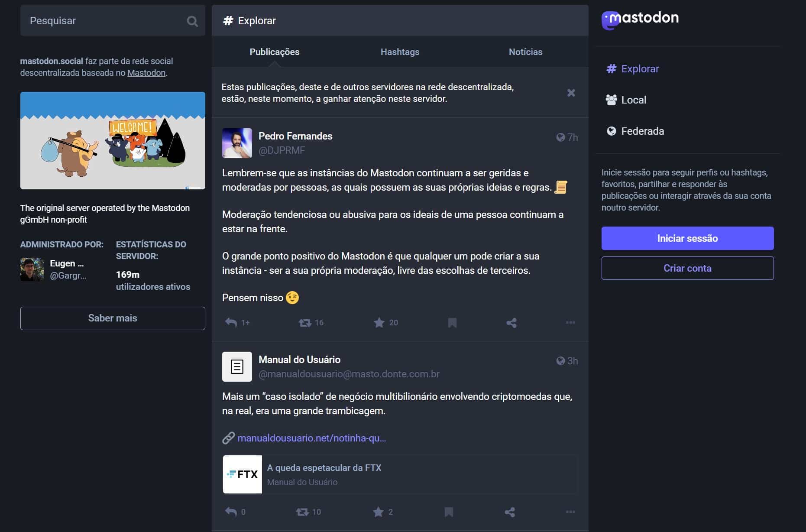Boost Pedro Fernandes' post
This screenshot has width=806, height=532.
pos(305,323)
